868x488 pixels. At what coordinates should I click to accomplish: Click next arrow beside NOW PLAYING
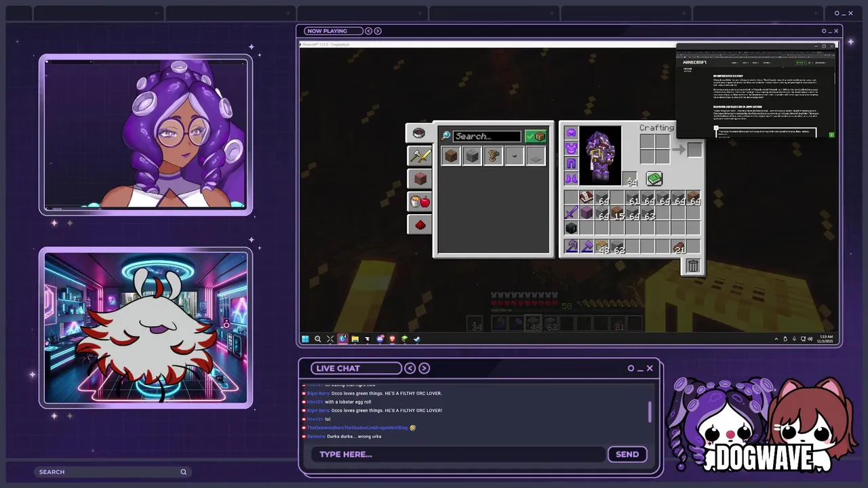click(378, 30)
